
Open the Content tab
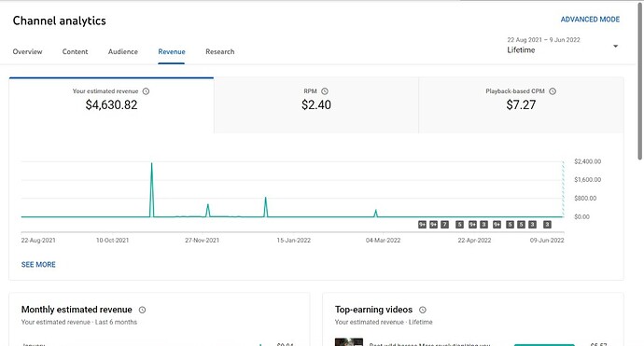click(76, 51)
